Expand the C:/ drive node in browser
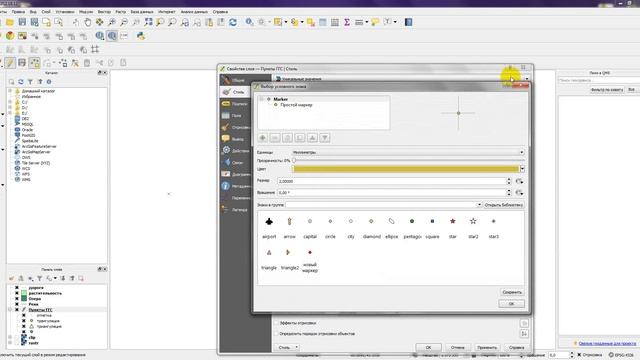The width and height of the screenshot is (640, 360). click(10, 102)
